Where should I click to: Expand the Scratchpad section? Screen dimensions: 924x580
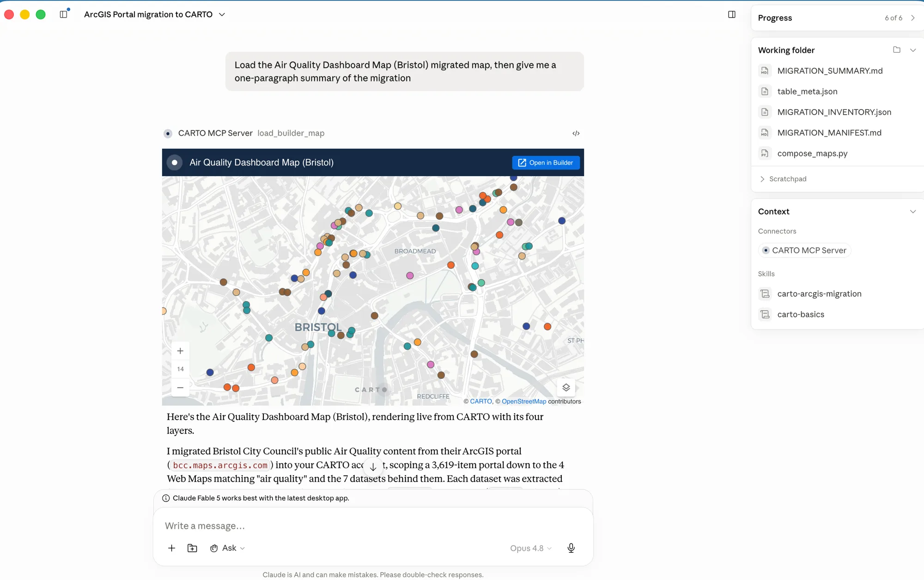(783, 179)
